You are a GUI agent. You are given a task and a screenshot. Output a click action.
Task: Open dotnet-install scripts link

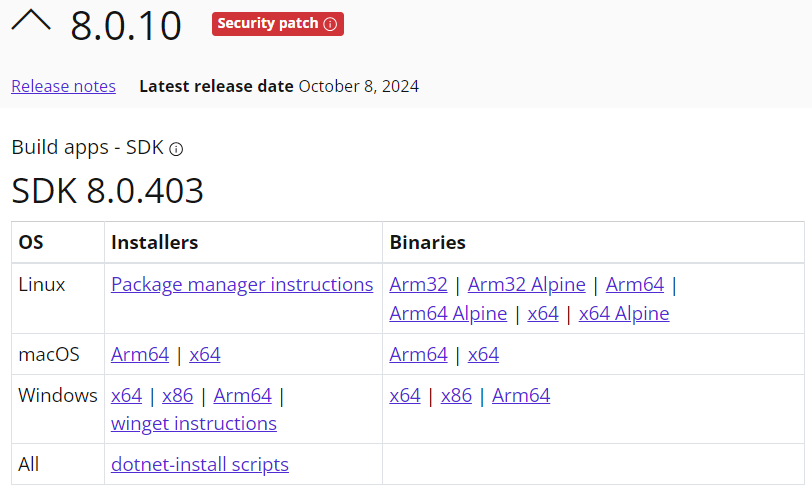click(x=200, y=465)
